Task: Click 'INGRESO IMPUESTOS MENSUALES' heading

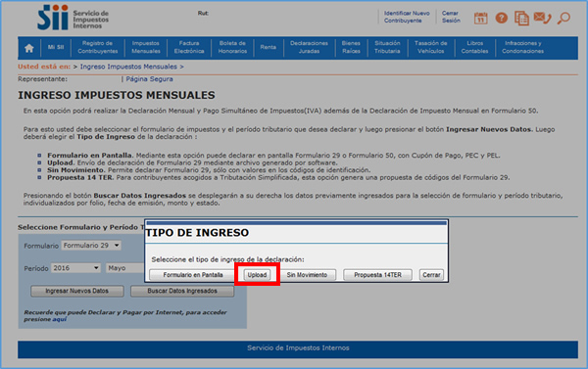Action: (117, 95)
